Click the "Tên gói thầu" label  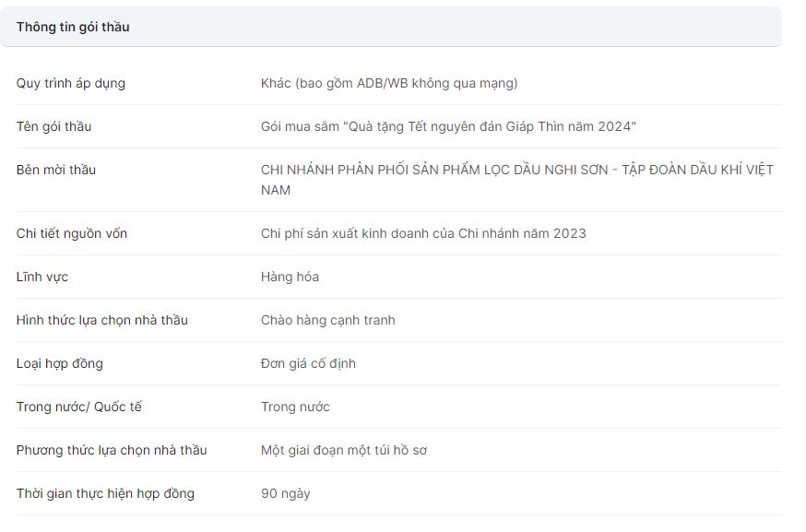point(53,126)
